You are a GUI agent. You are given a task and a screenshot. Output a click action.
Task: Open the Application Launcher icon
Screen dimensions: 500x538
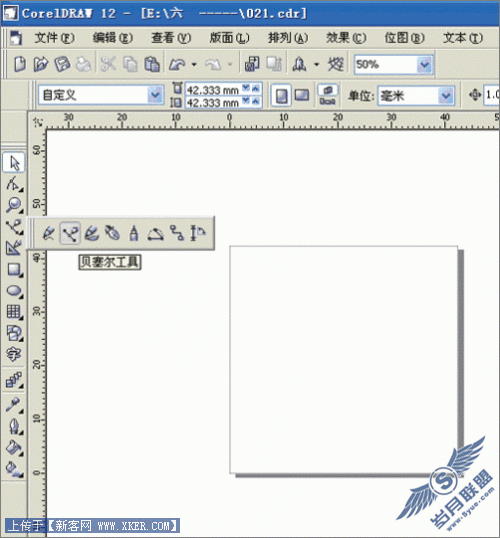pos(299,64)
